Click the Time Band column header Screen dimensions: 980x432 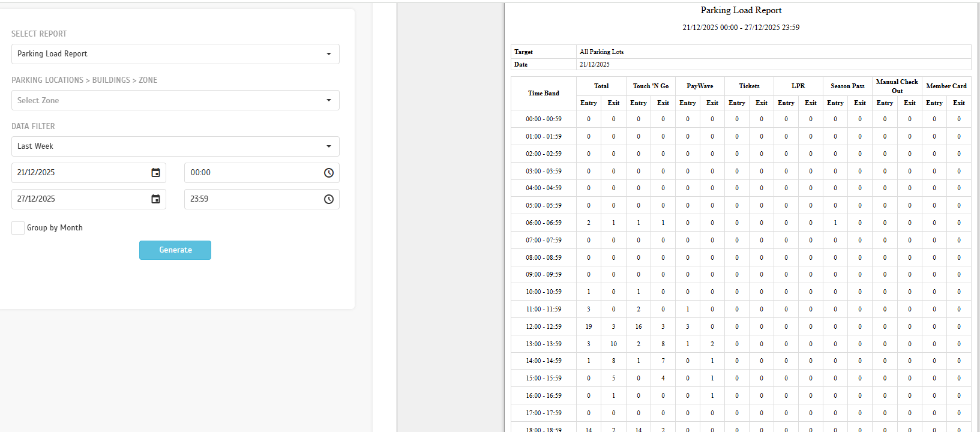[x=544, y=94]
